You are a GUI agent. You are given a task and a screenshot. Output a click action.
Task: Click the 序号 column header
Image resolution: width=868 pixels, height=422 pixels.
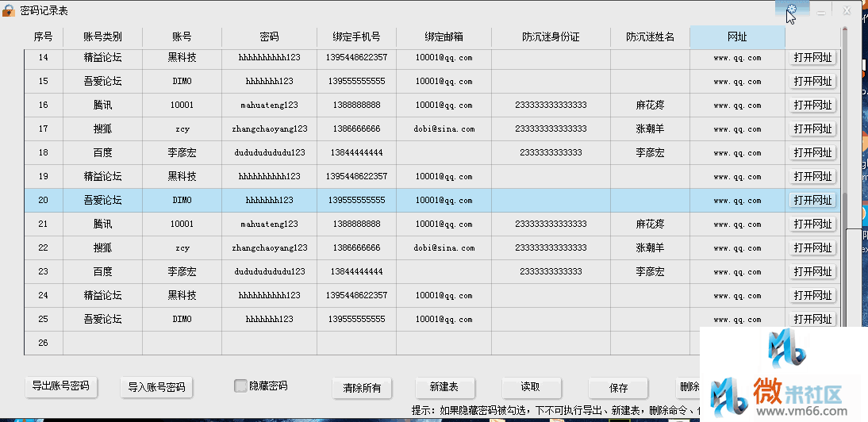pyautogui.click(x=43, y=37)
